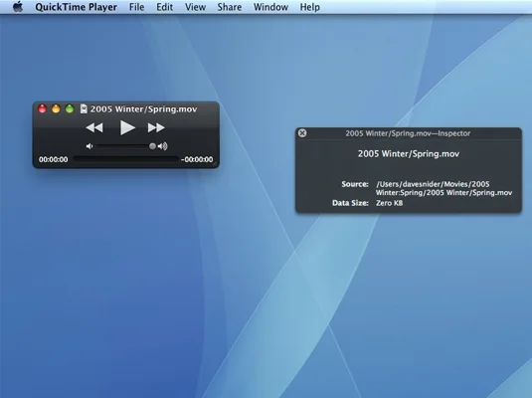The height and width of the screenshot is (398, 532).
Task: Mute with the low-volume speaker icon
Action: click(x=89, y=146)
